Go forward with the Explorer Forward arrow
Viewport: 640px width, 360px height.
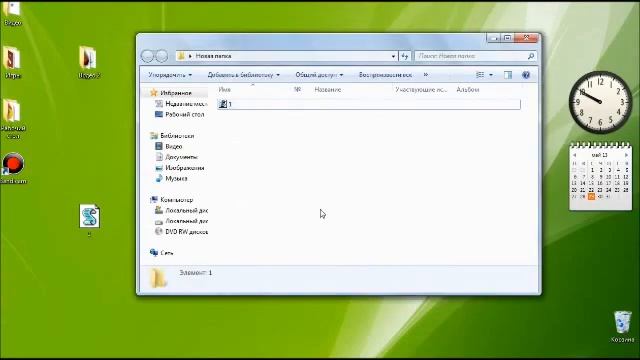click(x=162, y=56)
